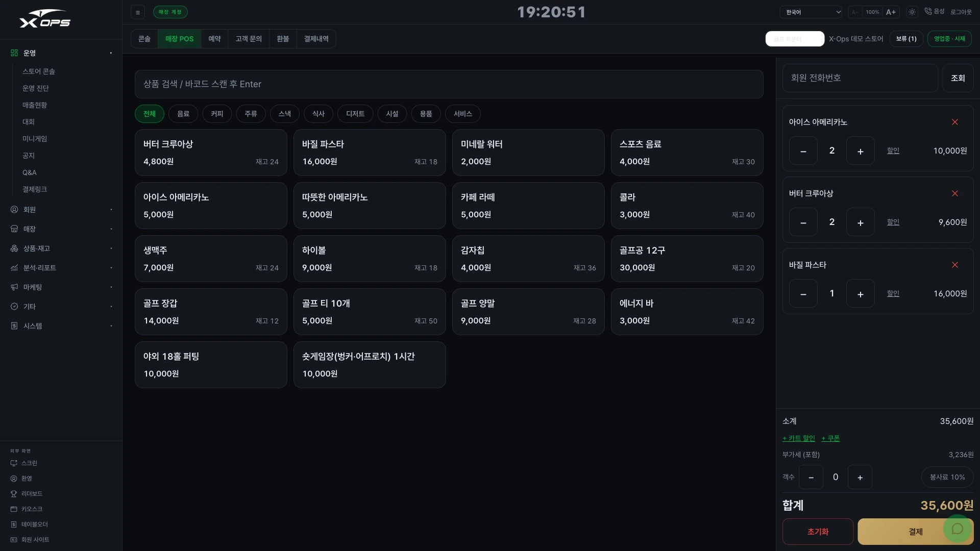This screenshot has width=980, height=551.
Task: Toggle the sidebar hamburger menu icon
Action: 138,12
